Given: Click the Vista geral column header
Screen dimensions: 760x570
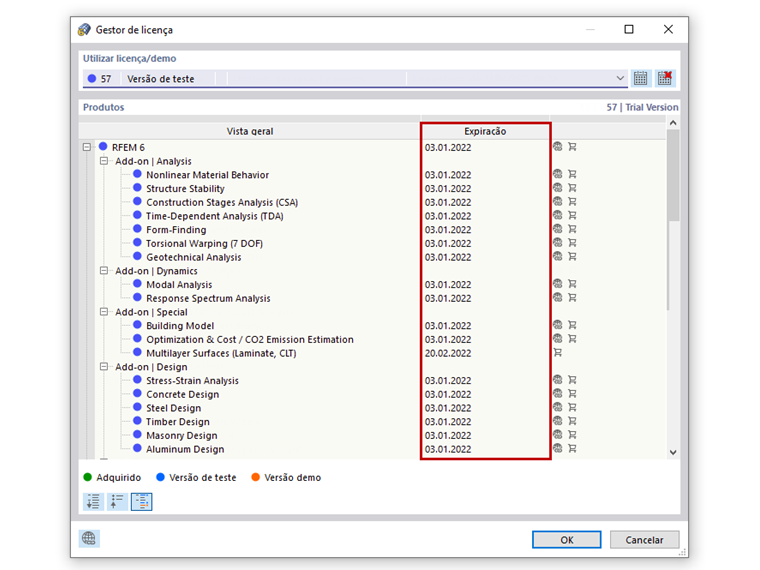Looking at the screenshot, I should [x=250, y=131].
